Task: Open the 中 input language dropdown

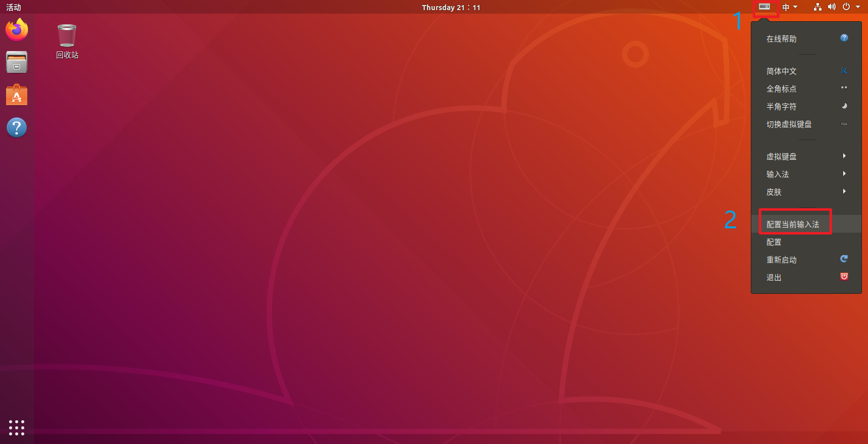Action: point(790,7)
